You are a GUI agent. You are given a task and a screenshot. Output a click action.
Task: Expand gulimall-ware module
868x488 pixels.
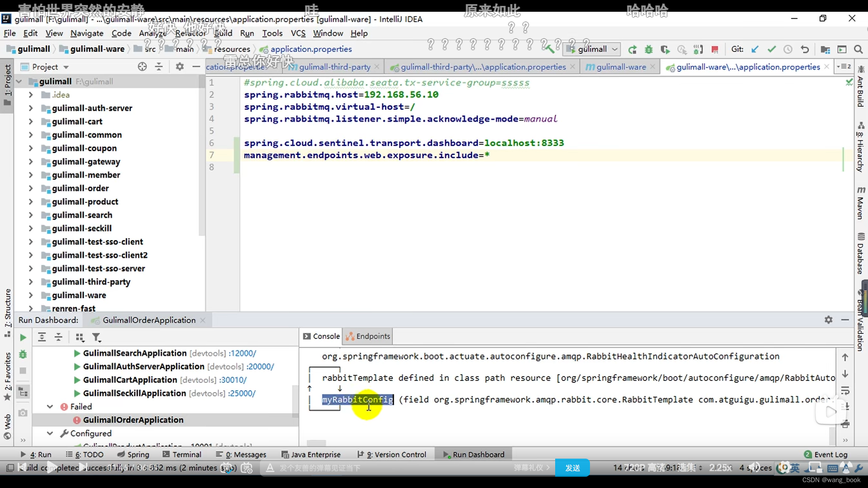point(31,295)
